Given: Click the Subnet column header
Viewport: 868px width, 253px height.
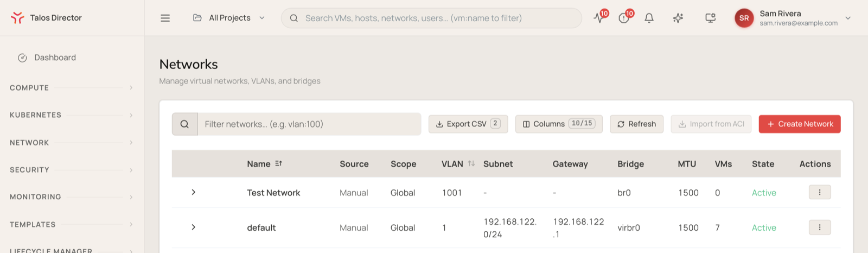Looking at the screenshot, I should [498, 164].
